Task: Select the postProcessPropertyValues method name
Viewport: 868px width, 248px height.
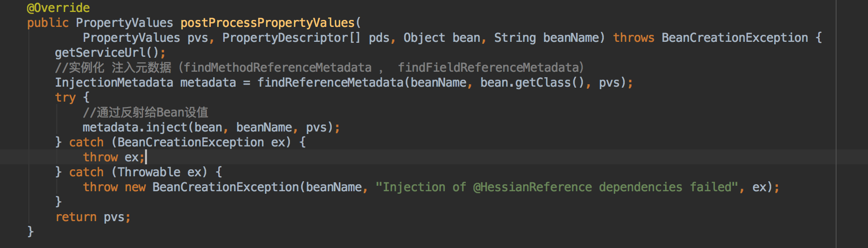Action: click(x=268, y=23)
